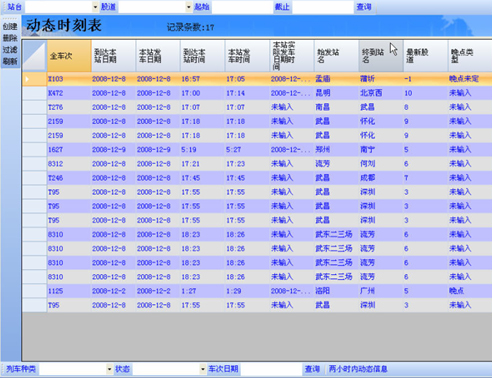Sort by the 全车次 column header
The height and width of the screenshot is (378, 492).
coord(69,56)
